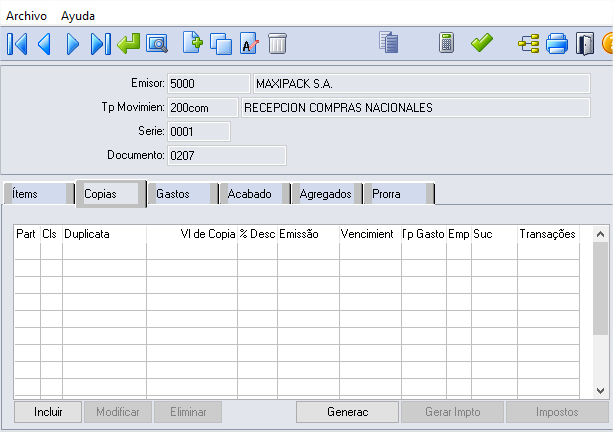Click the Serie field 0001
The height and width of the screenshot is (432, 613).
point(199,132)
